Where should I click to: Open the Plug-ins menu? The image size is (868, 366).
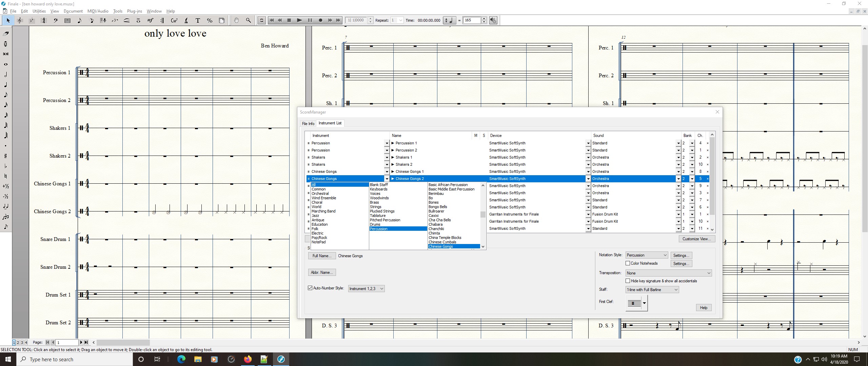point(134,11)
